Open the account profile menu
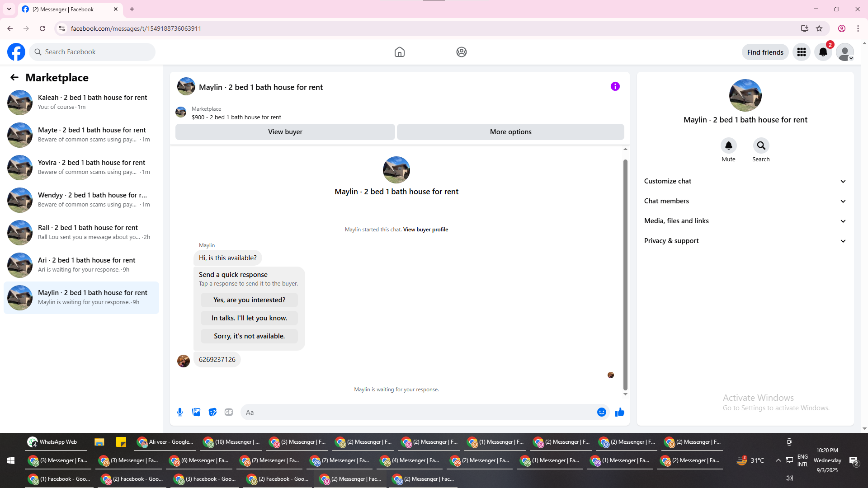This screenshot has width=868, height=488. pos(845,52)
